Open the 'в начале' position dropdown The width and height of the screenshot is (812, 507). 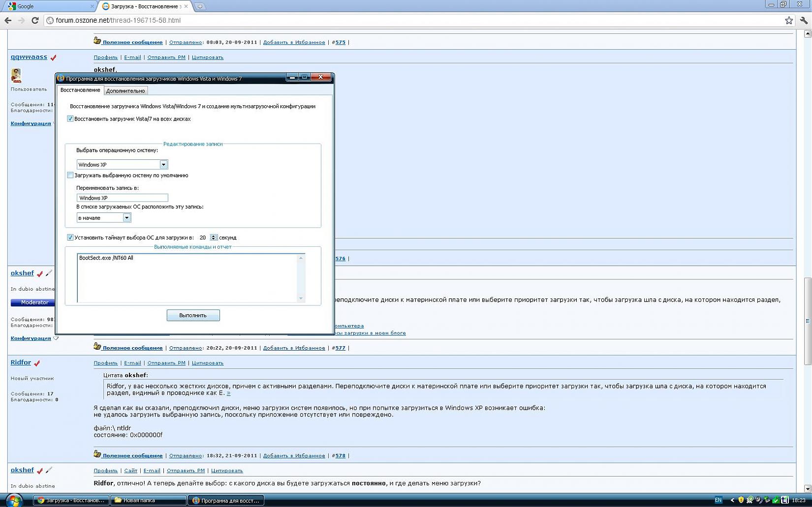[126, 217]
